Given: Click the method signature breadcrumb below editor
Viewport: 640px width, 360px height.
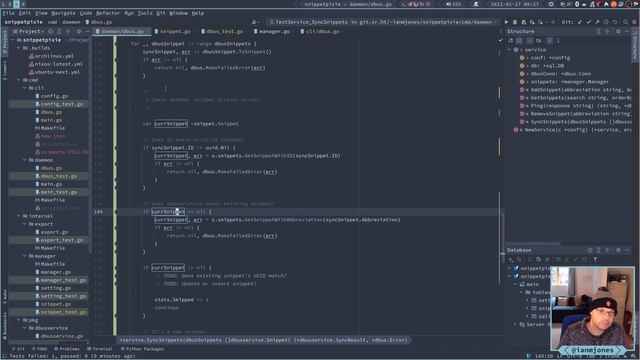Looking at the screenshot, I should (263, 340).
